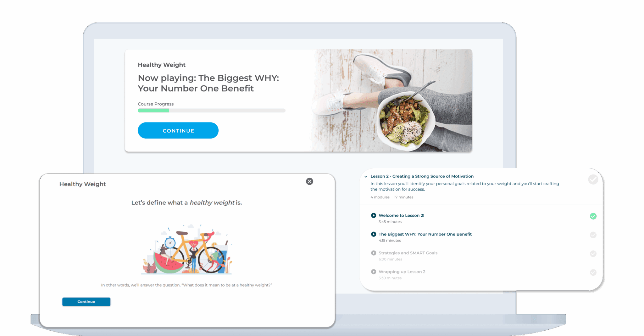Toggle completion check for The Biggest WHY module
This screenshot has width=644, height=336.
(593, 235)
